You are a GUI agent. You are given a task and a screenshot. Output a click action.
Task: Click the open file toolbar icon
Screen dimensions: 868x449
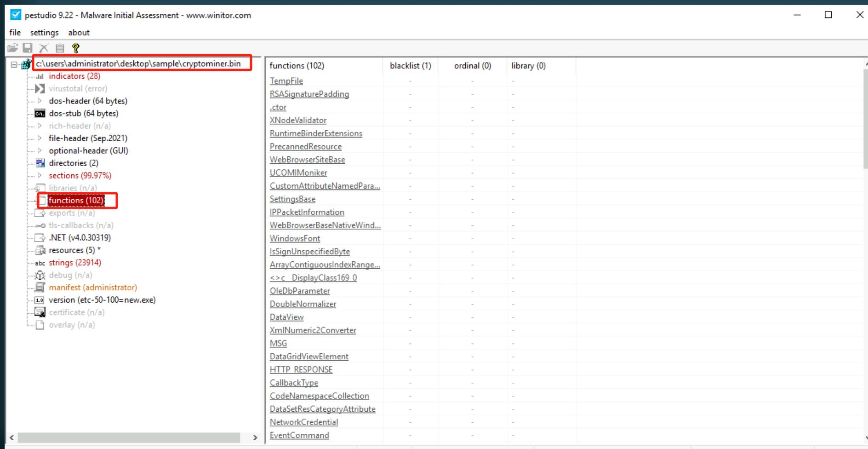coord(12,48)
